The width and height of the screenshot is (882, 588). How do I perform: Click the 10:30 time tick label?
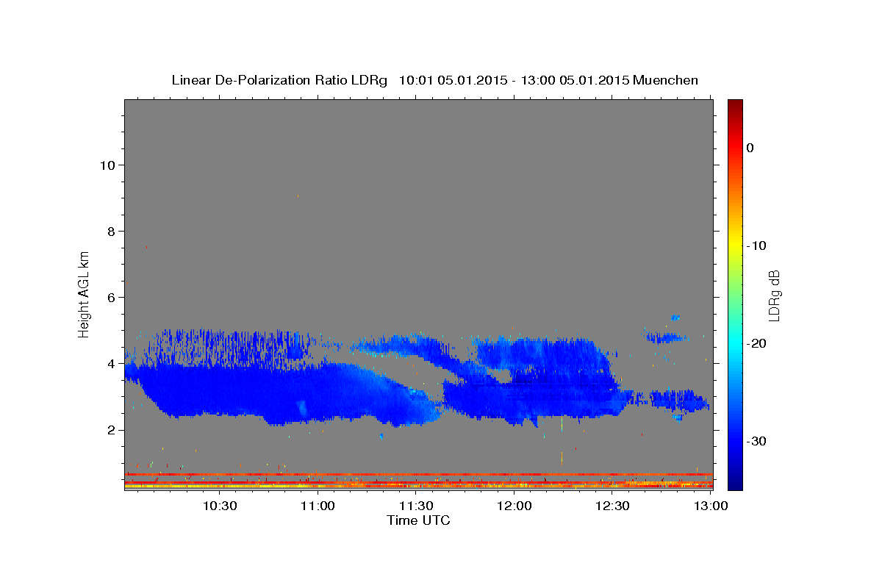click(220, 506)
